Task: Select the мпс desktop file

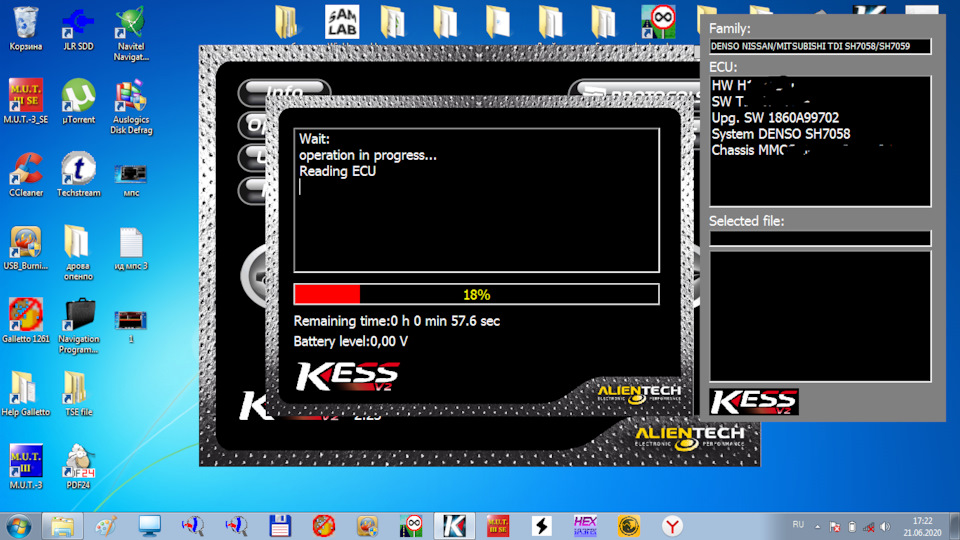Action: [x=131, y=179]
